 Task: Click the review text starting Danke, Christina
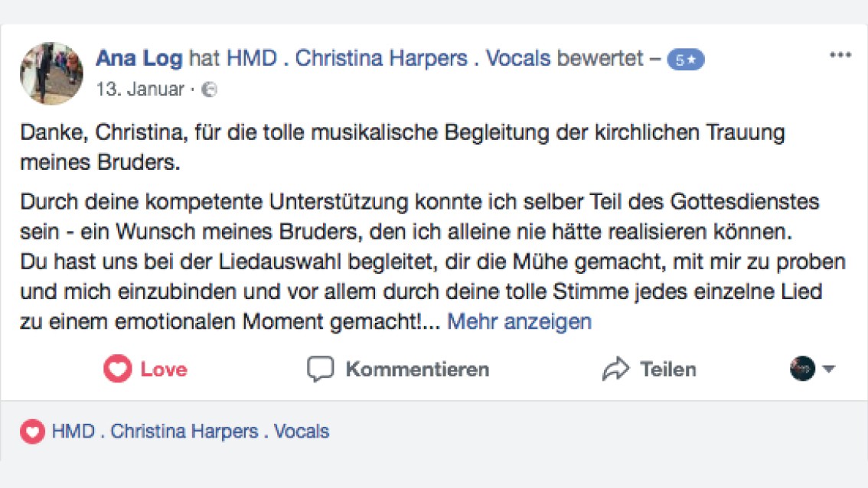coord(403,147)
